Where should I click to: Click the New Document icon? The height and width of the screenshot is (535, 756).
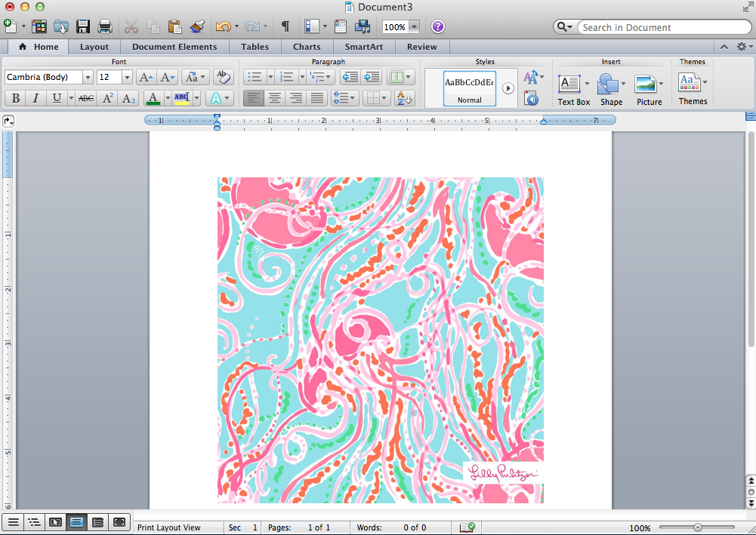point(10,26)
